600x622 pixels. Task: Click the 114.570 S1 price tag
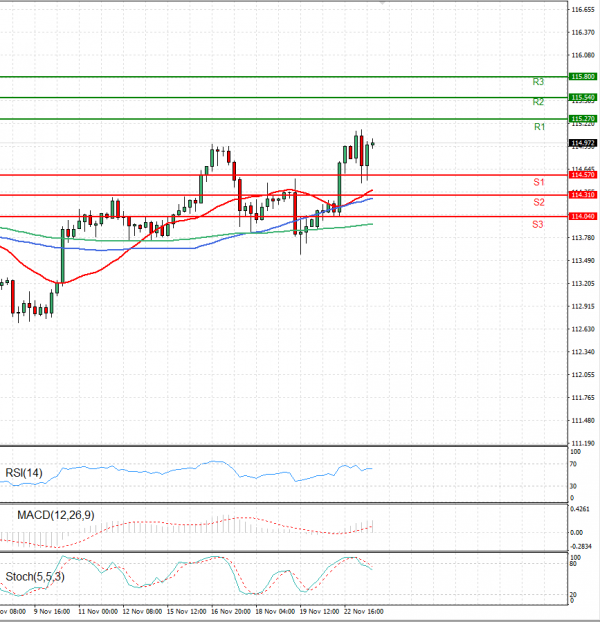click(583, 175)
